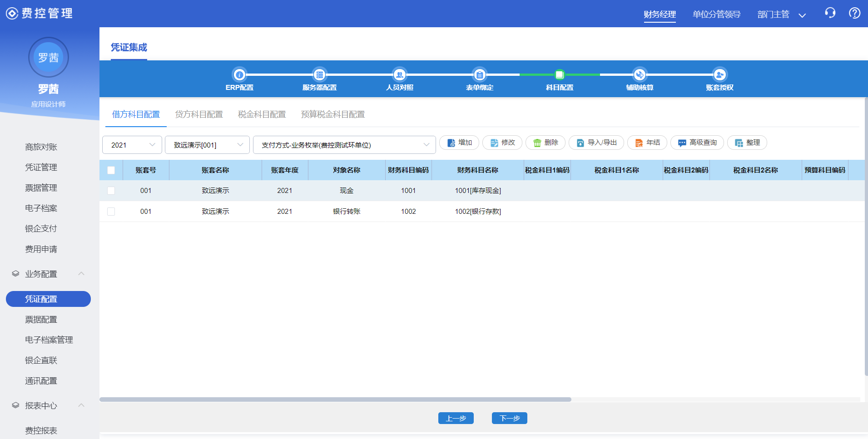Collapse the 业务配置 section chevron

(x=81, y=274)
